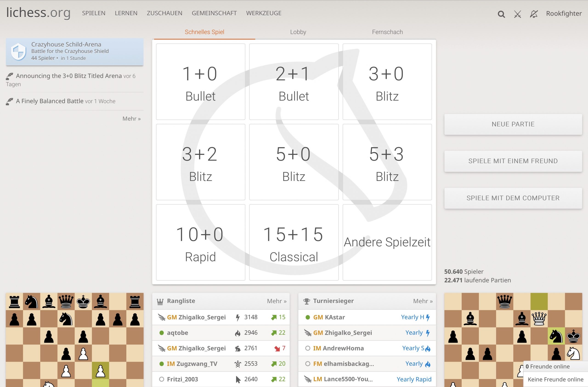Open the Rookfighter user menu
588x387 pixels.
564,14
